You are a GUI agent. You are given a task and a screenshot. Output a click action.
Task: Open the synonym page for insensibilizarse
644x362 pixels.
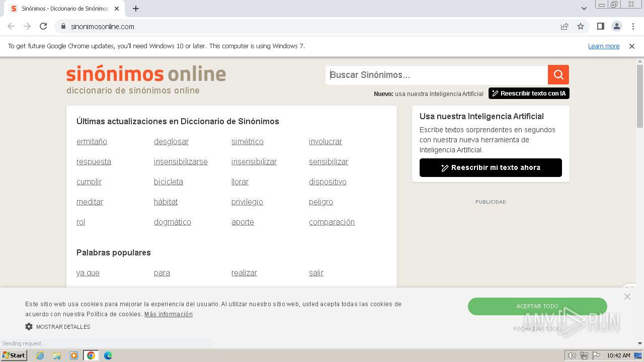(181, 162)
